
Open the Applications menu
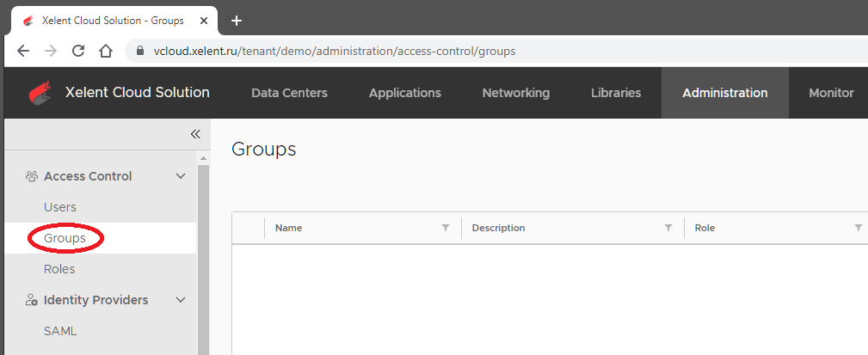click(405, 93)
